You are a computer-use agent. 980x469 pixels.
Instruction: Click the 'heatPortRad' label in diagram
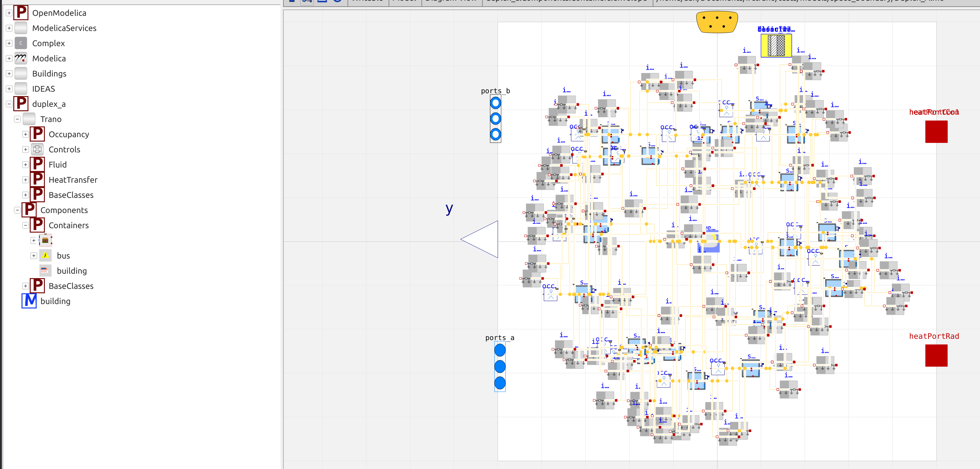(x=934, y=336)
